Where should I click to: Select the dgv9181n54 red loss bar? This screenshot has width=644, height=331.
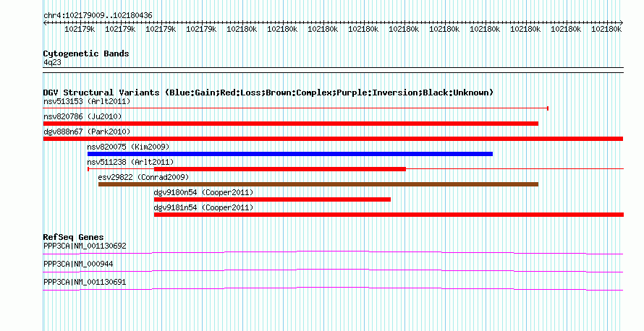389,215
